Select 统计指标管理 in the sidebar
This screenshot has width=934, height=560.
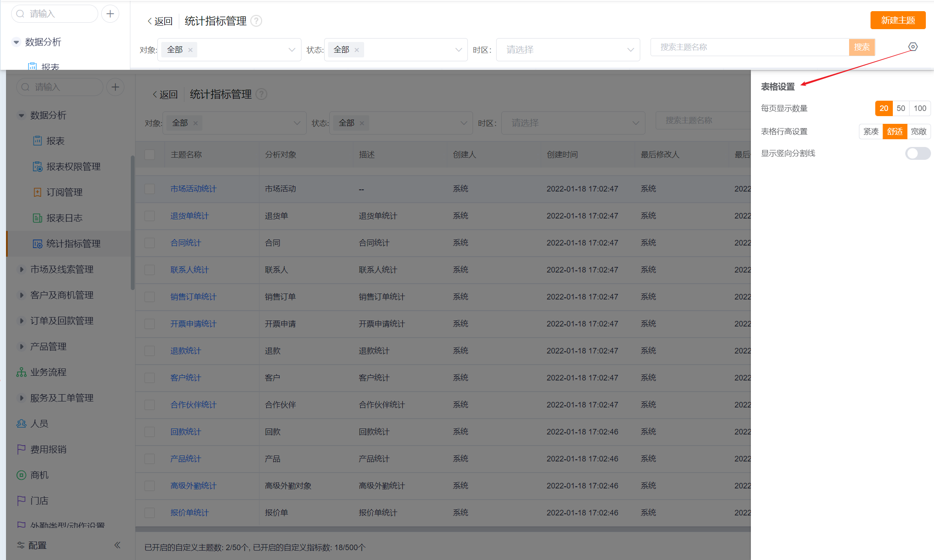[x=69, y=244]
